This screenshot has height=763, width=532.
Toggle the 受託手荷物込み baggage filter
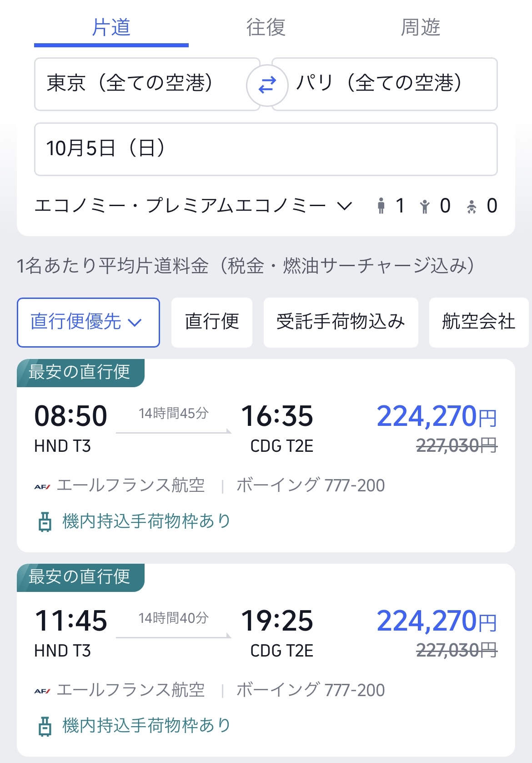click(x=341, y=322)
